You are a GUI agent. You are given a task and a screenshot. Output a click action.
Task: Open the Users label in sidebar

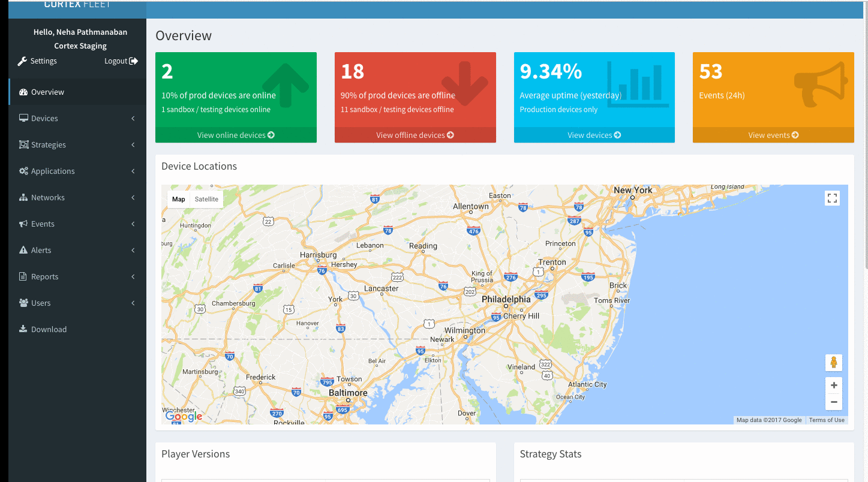[41, 303]
